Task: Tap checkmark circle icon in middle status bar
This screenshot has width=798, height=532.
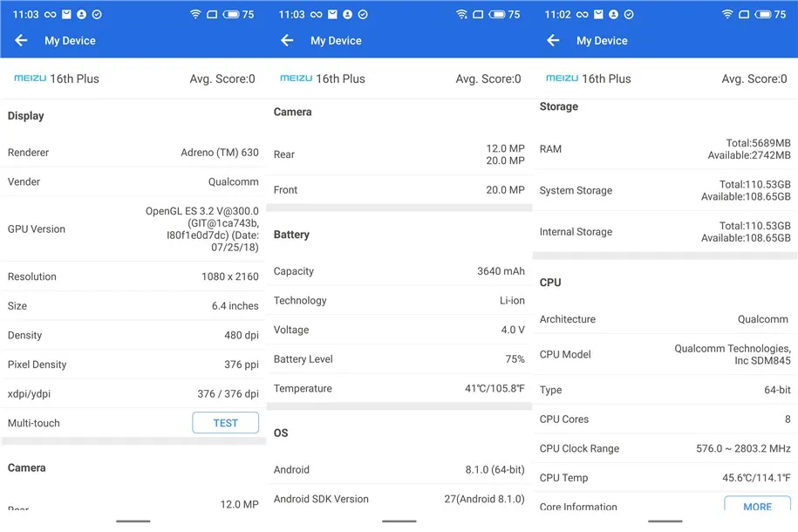Action: (x=363, y=14)
